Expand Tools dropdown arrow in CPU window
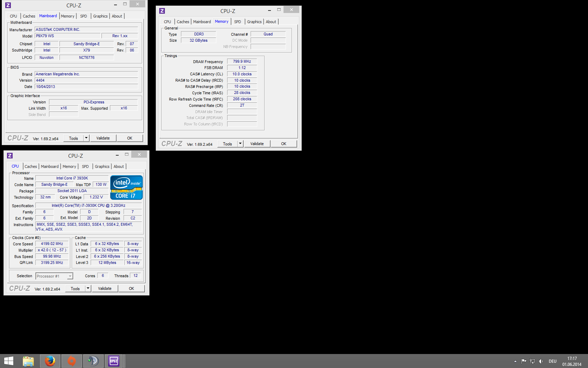The height and width of the screenshot is (368, 588). click(x=88, y=288)
